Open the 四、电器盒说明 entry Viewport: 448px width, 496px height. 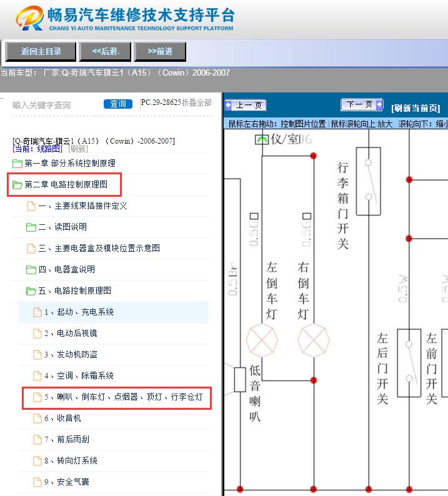click(x=66, y=269)
